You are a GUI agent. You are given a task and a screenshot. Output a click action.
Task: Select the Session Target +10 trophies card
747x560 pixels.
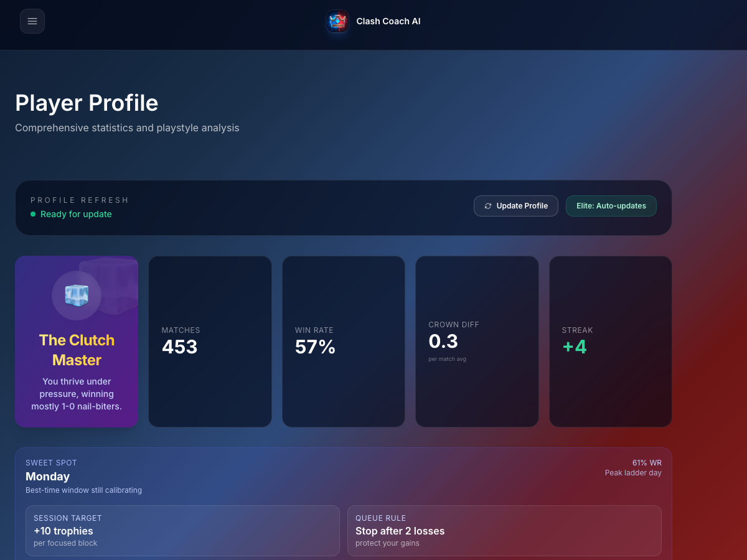pyautogui.click(x=182, y=530)
